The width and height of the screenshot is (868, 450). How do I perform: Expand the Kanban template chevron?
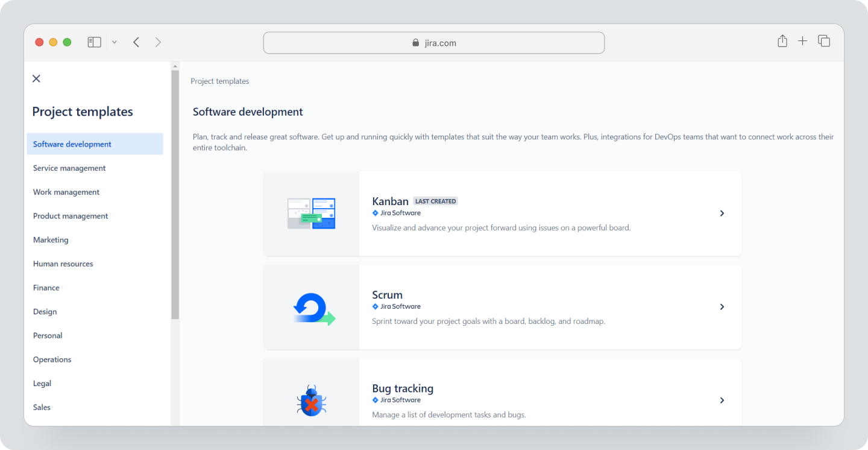(x=722, y=213)
